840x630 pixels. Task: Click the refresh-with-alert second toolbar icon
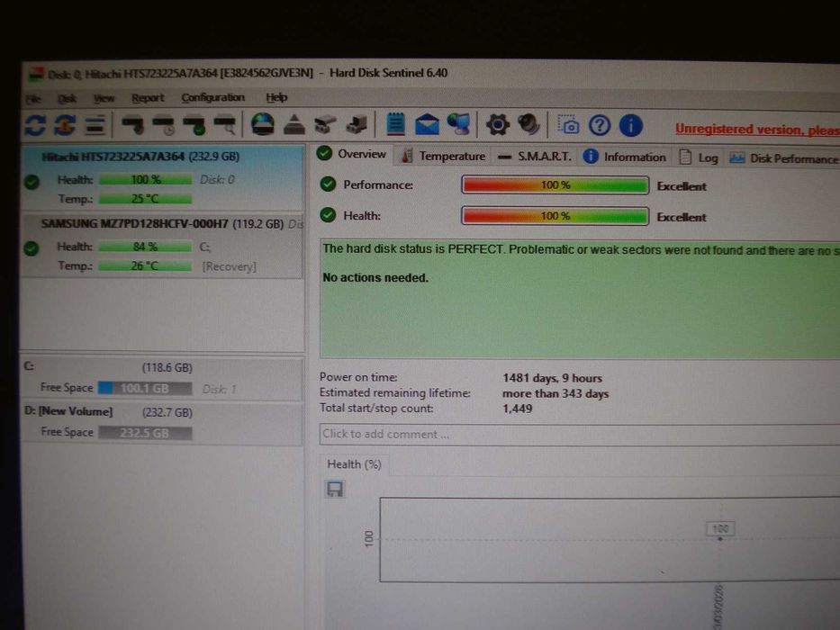coord(65,125)
